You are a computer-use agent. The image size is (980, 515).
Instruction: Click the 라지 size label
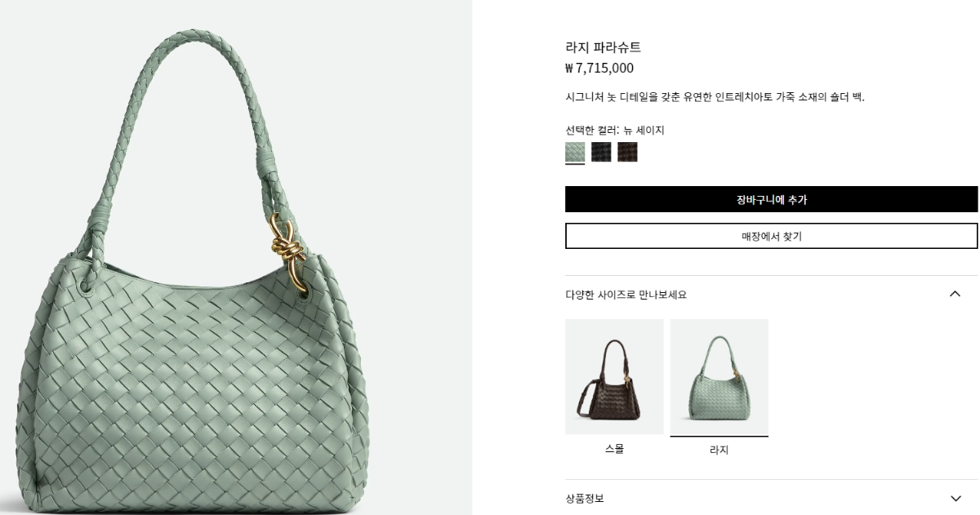pyautogui.click(x=719, y=450)
